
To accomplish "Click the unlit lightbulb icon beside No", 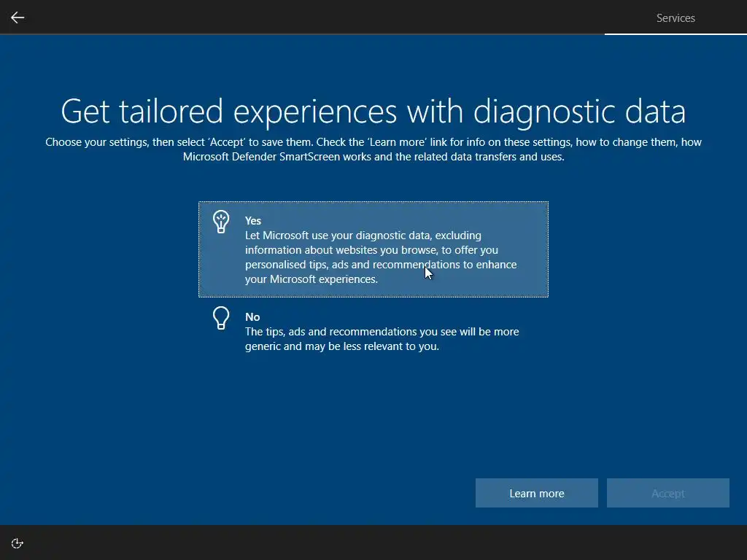I will coord(221,318).
